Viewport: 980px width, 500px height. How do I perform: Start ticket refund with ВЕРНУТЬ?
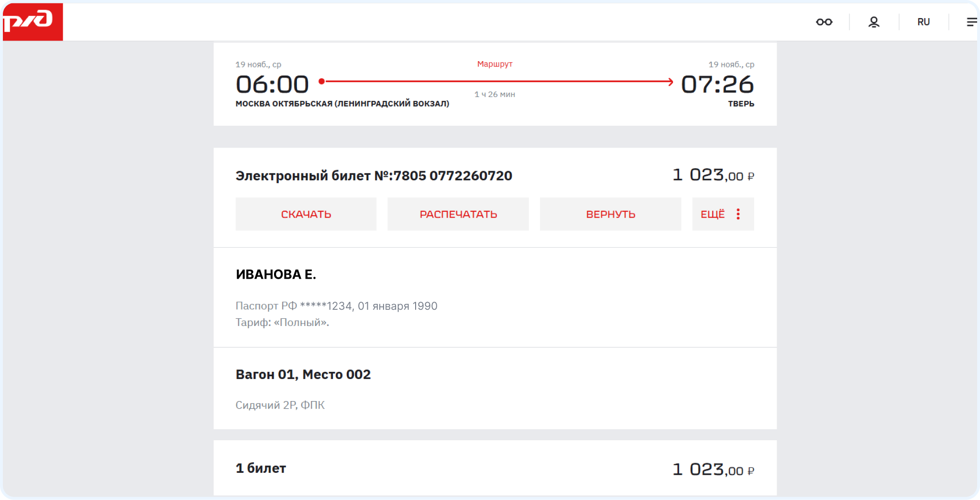click(x=610, y=214)
